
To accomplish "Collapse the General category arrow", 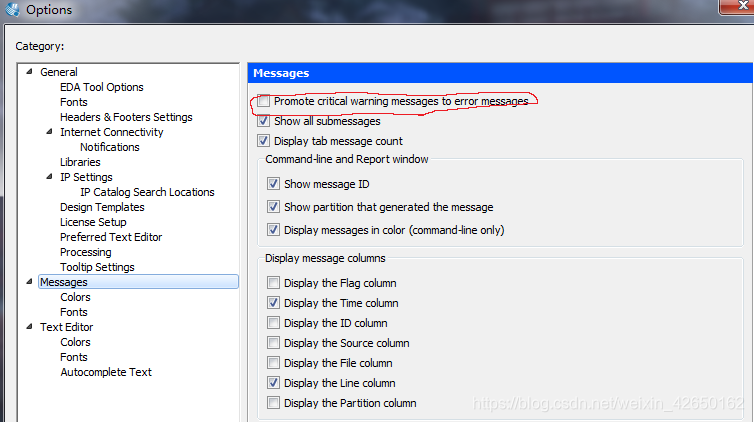I will (29, 72).
